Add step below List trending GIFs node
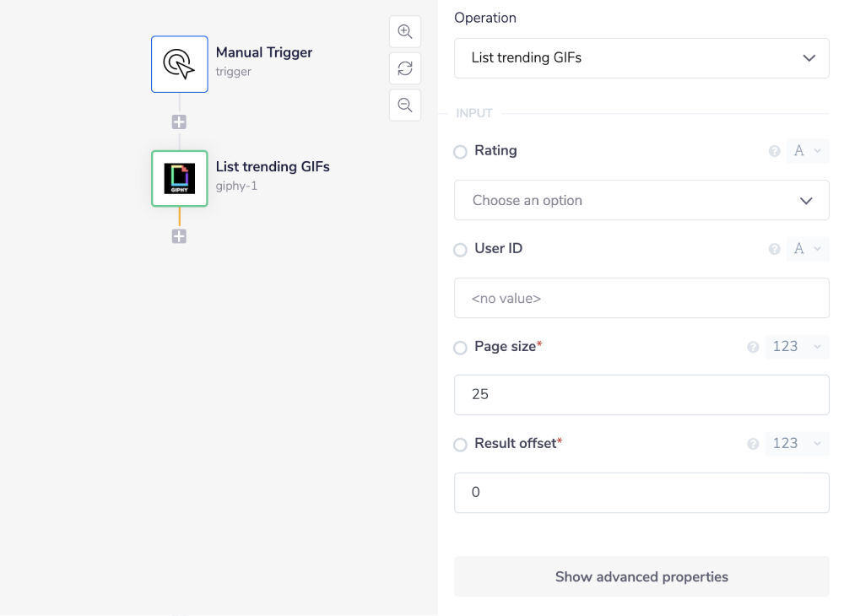 179,236
